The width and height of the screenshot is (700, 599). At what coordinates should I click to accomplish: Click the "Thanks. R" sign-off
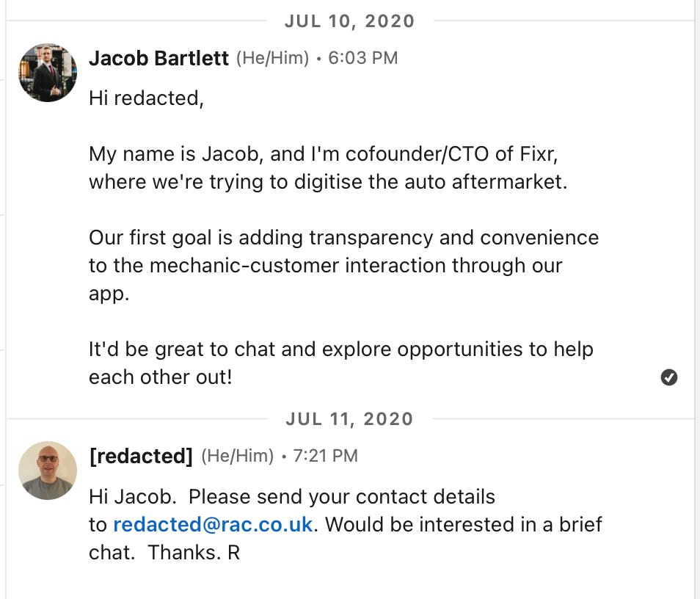(x=194, y=553)
